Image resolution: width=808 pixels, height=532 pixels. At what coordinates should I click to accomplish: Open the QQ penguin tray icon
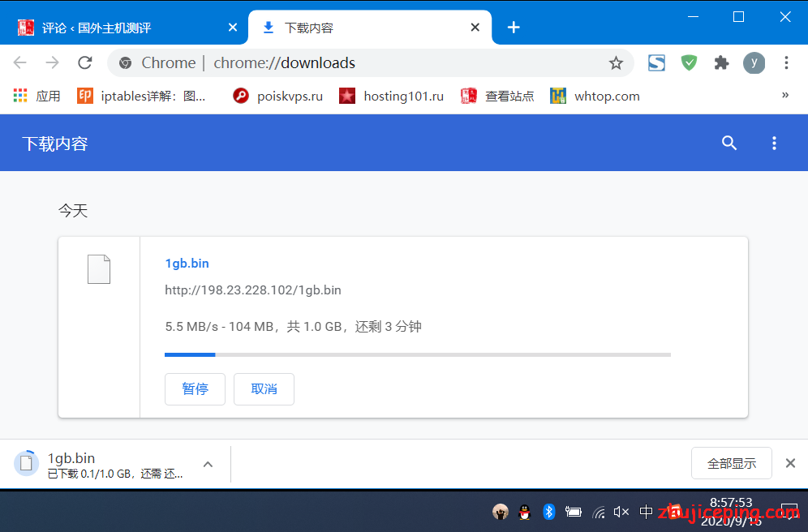tap(525, 512)
